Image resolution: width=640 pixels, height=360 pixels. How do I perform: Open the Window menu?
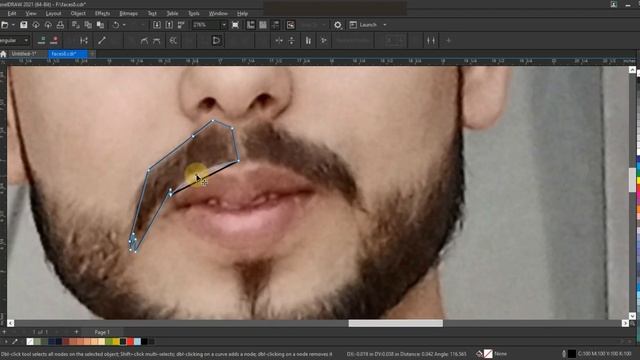point(218,13)
